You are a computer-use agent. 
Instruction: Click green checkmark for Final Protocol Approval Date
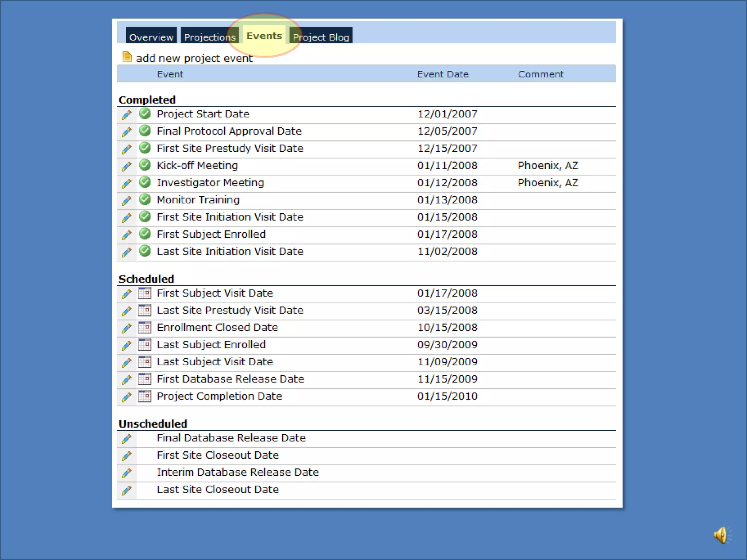[x=145, y=131]
